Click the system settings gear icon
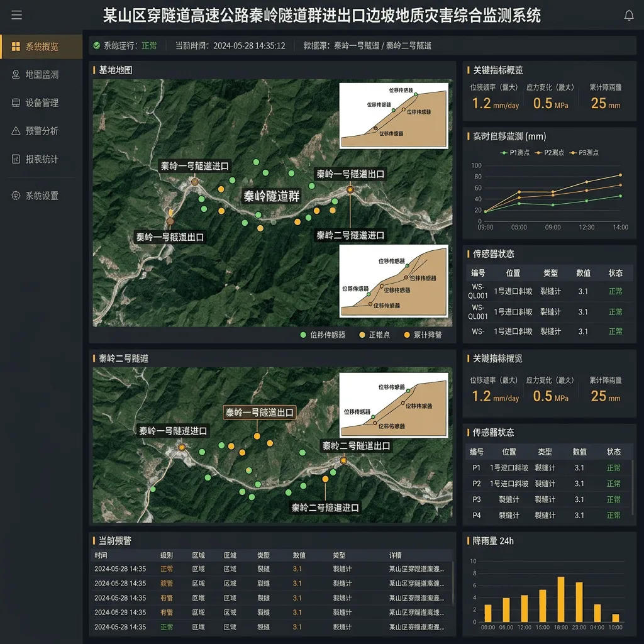Image resolution: width=644 pixels, height=644 pixels. coord(16,196)
